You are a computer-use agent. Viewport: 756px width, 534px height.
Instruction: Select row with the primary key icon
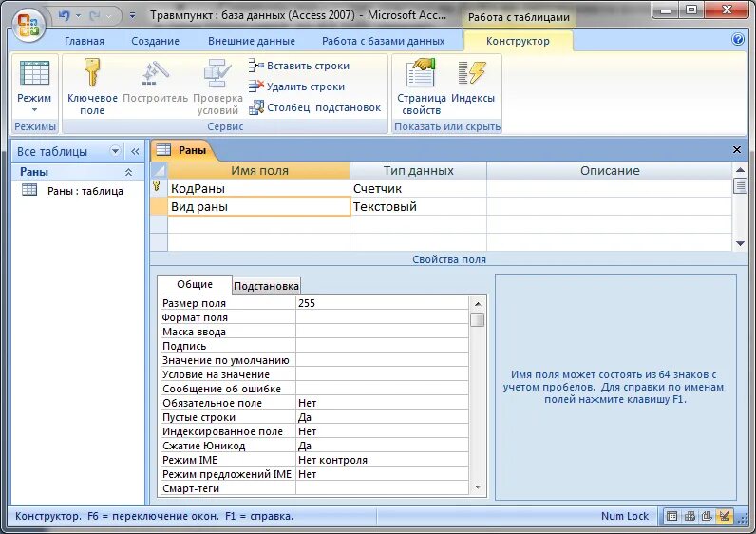tap(159, 188)
